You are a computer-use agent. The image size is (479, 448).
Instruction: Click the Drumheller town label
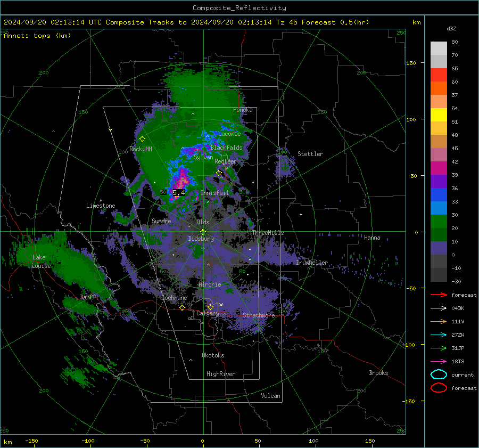(x=312, y=263)
